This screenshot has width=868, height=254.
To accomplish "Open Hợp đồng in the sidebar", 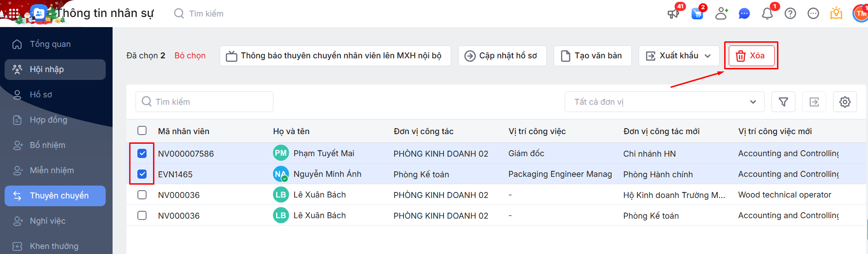I will click(48, 120).
